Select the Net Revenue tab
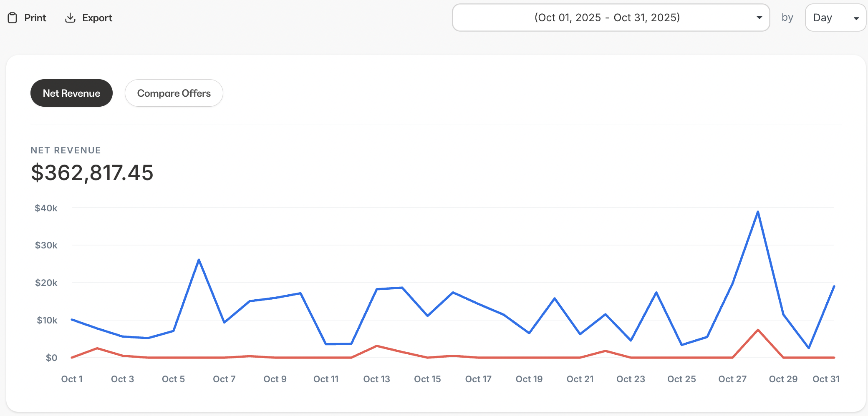This screenshot has width=868, height=416. 71,93
